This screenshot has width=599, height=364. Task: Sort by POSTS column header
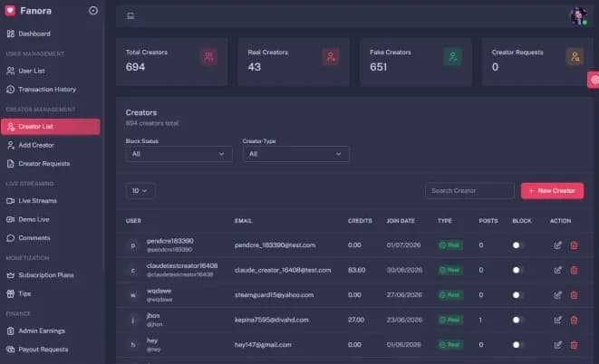(488, 221)
